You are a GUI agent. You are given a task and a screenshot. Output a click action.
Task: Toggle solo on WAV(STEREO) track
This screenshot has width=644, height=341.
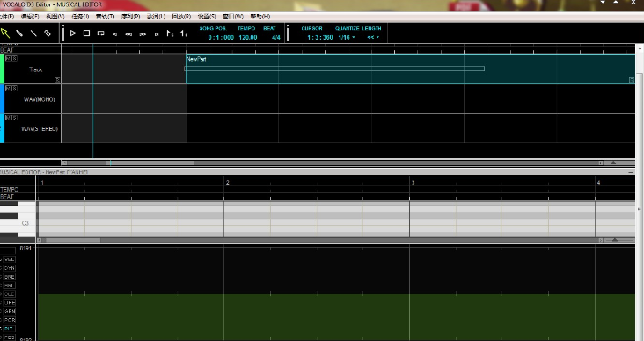point(14,118)
